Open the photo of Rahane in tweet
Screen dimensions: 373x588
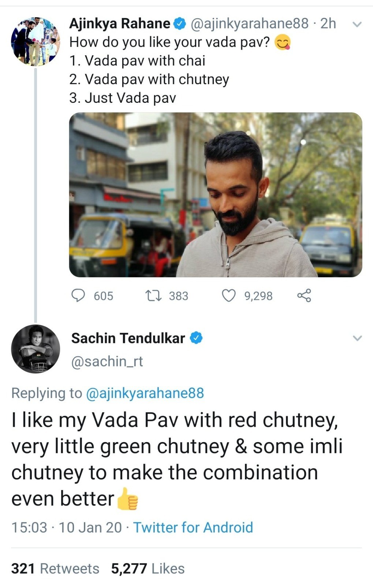(x=216, y=195)
